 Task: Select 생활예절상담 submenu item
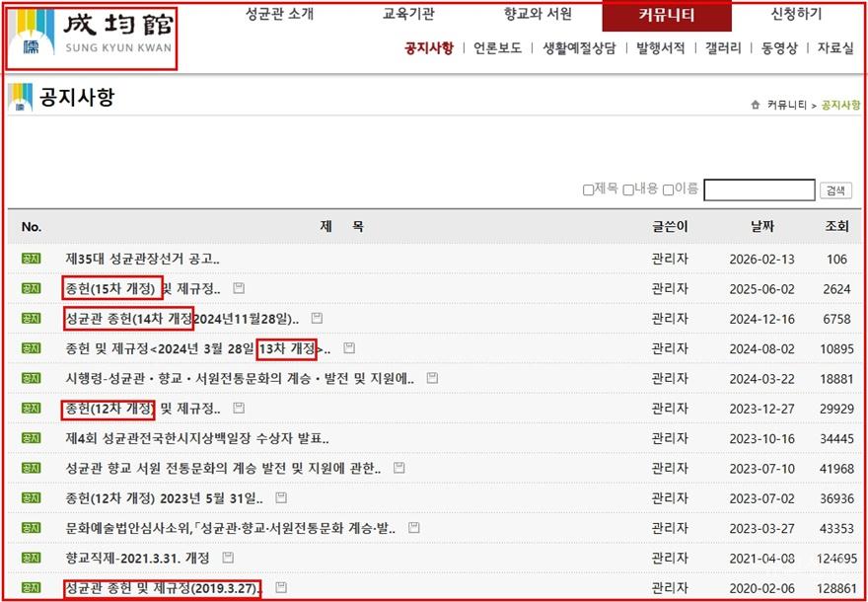579,48
